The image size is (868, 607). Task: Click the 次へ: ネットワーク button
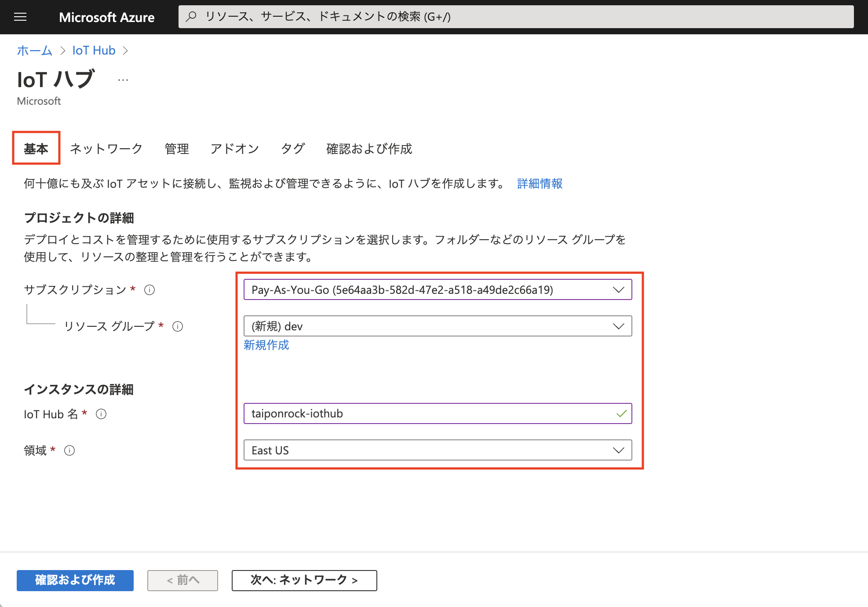coord(304,580)
